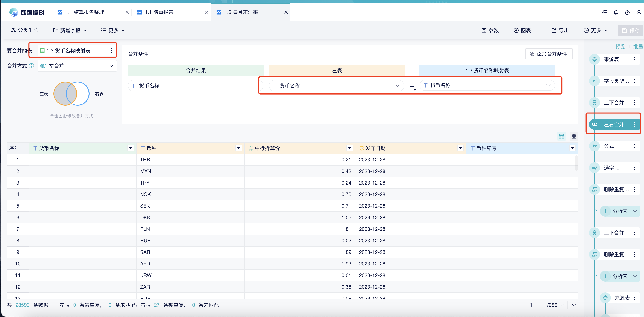Click the 添加合并条件 button
Viewport: 644px width, 317px height.
coord(549,53)
